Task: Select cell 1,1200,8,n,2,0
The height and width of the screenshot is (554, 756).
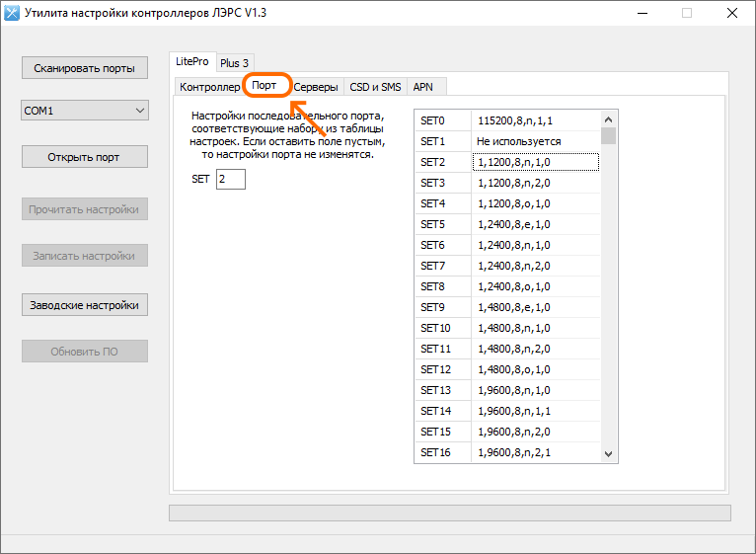Action: [536, 183]
